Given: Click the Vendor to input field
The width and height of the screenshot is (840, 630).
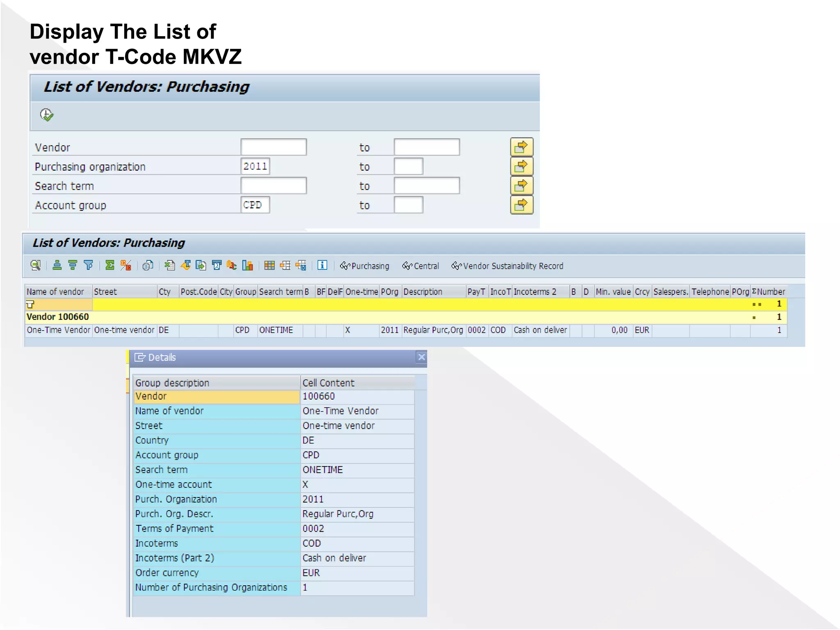Looking at the screenshot, I should point(427,147).
